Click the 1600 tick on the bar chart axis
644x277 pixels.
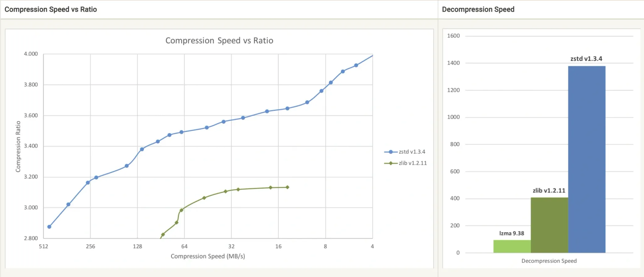click(x=453, y=36)
